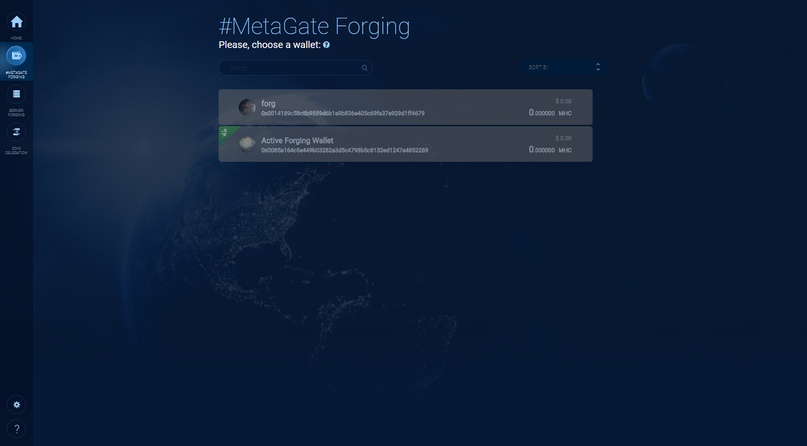Click the green active forging badge
Viewport: 807px width, 446px height.
point(225,133)
